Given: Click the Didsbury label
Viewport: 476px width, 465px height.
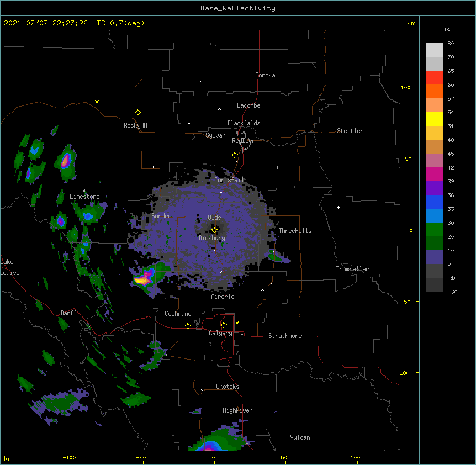Looking at the screenshot, I should pyautogui.click(x=211, y=238).
